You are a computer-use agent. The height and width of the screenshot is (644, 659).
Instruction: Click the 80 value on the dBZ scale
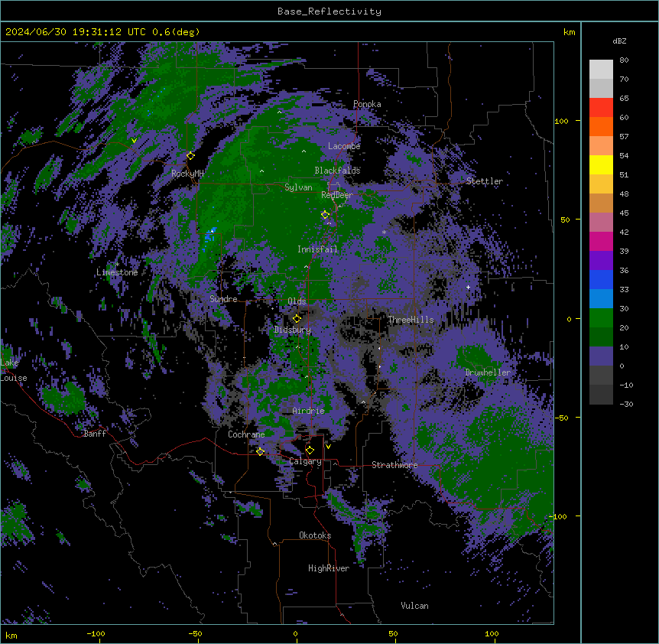(x=624, y=60)
